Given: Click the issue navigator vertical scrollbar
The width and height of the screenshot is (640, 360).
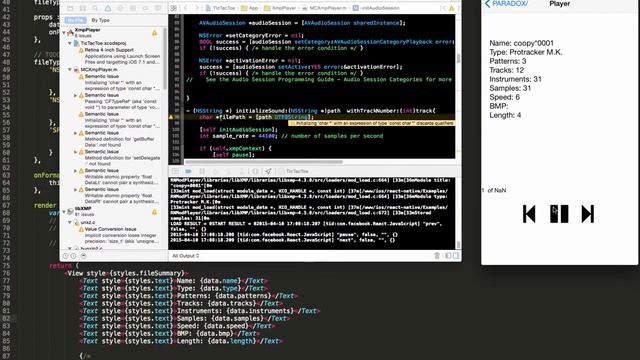Looking at the screenshot, I should 165,58.
